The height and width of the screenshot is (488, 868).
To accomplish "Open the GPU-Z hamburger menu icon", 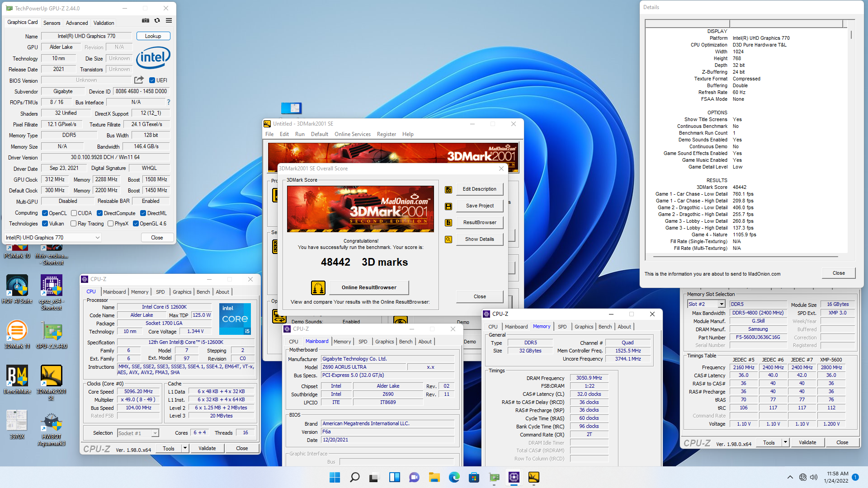I will [169, 20].
